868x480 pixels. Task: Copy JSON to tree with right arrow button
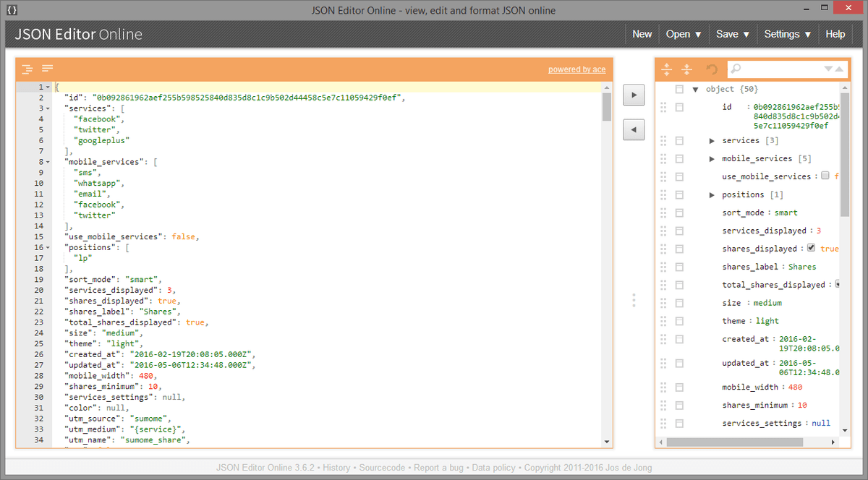click(x=634, y=95)
